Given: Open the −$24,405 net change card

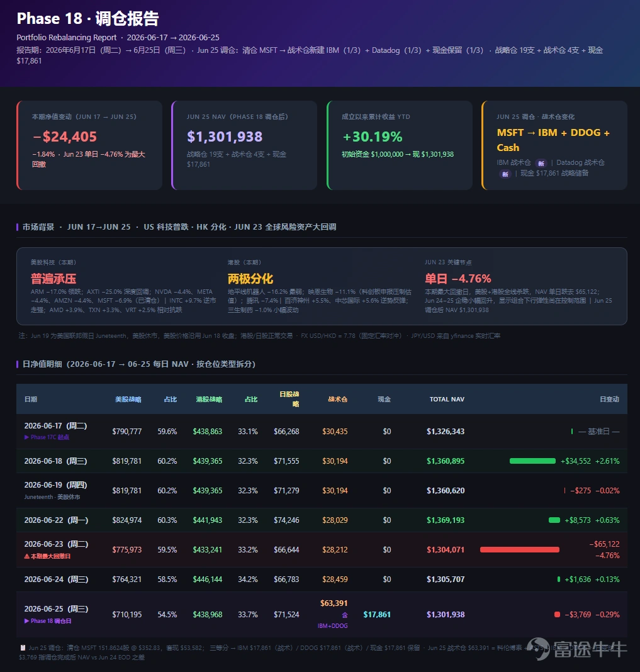Looking at the screenshot, I should [89, 145].
